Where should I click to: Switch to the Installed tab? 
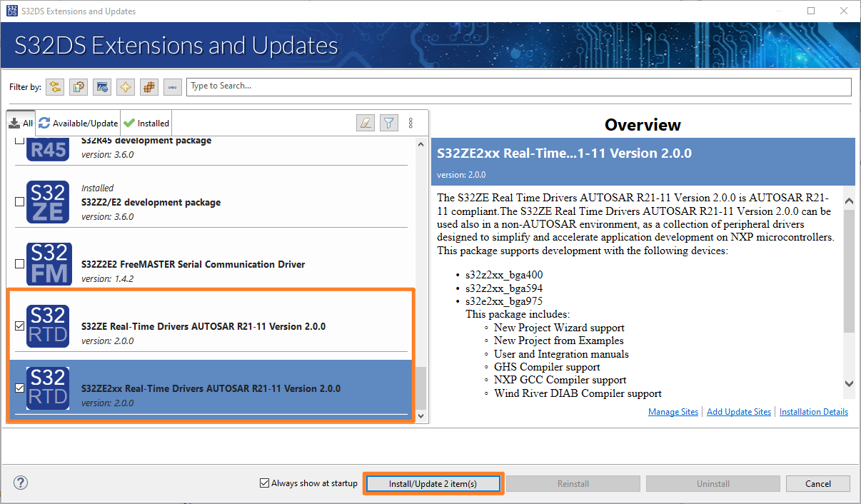[x=146, y=123]
